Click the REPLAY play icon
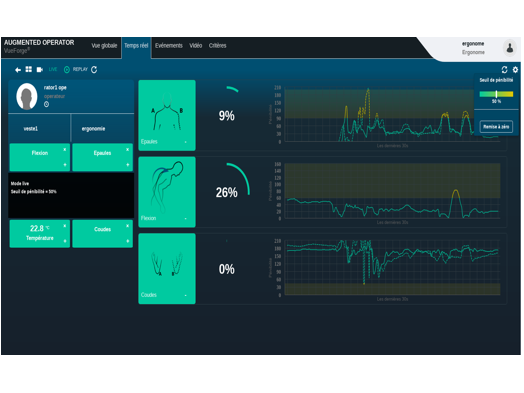 pos(67,70)
